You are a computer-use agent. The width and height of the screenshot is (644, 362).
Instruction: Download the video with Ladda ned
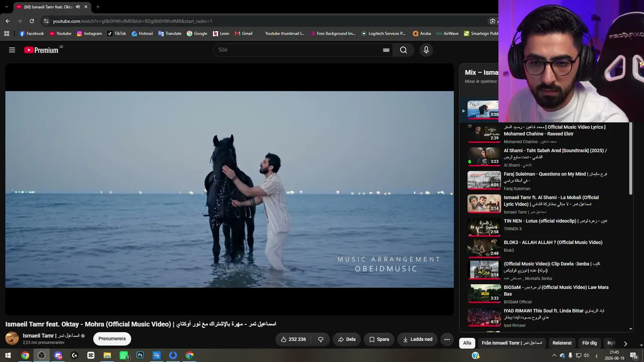(418, 339)
